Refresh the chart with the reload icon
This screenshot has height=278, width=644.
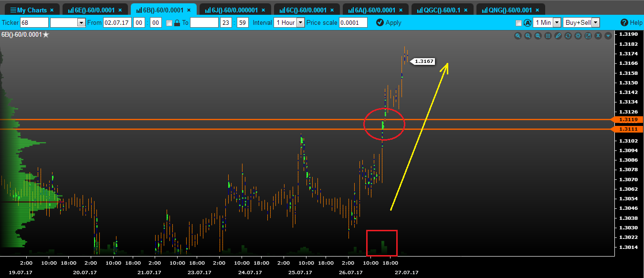(x=568, y=36)
